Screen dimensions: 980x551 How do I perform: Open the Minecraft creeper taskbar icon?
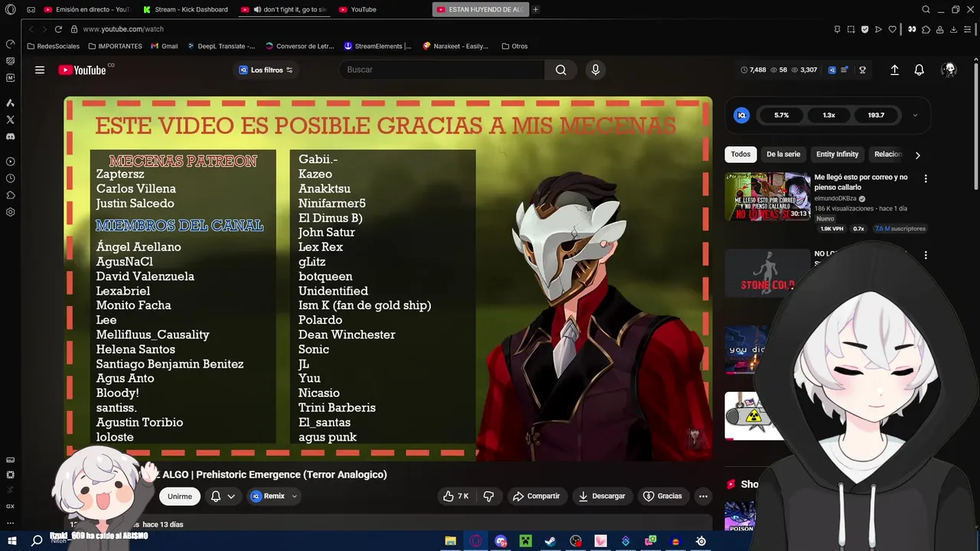point(526,541)
